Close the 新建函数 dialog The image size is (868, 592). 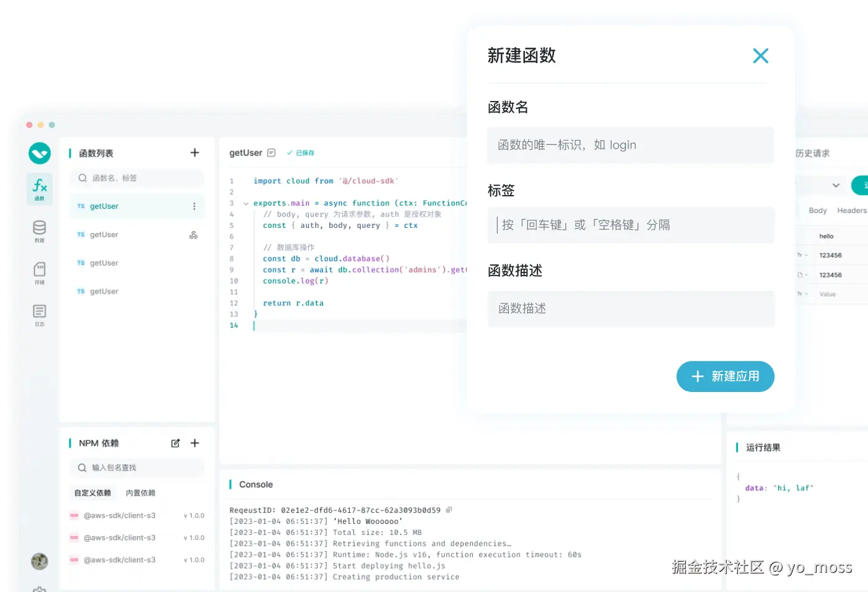[x=760, y=56]
